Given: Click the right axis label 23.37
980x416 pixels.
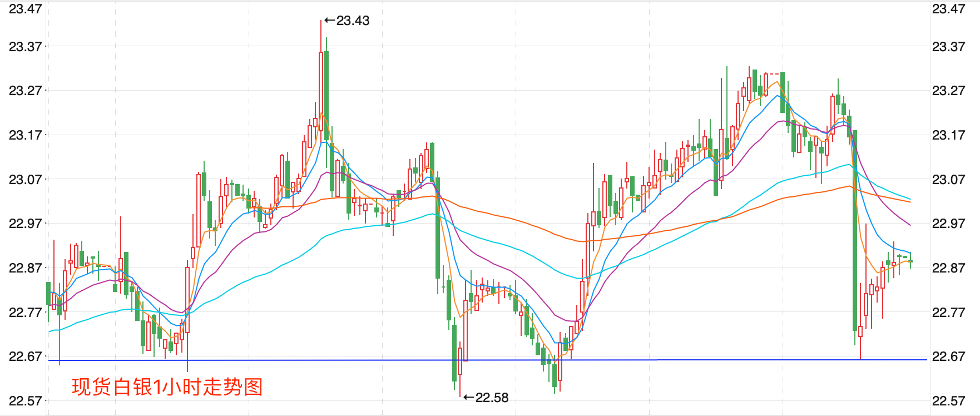Looking at the screenshot, I should tap(949, 47).
